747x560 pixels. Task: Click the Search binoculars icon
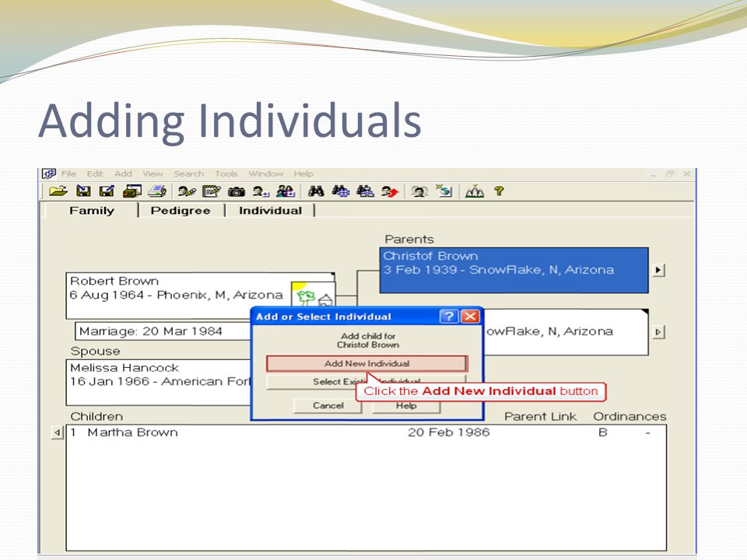[316, 191]
